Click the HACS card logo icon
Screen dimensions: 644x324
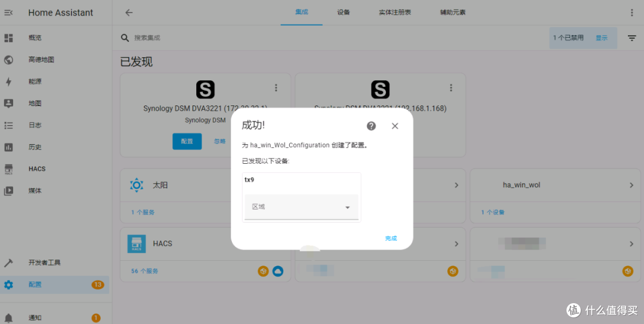pos(137,244)
